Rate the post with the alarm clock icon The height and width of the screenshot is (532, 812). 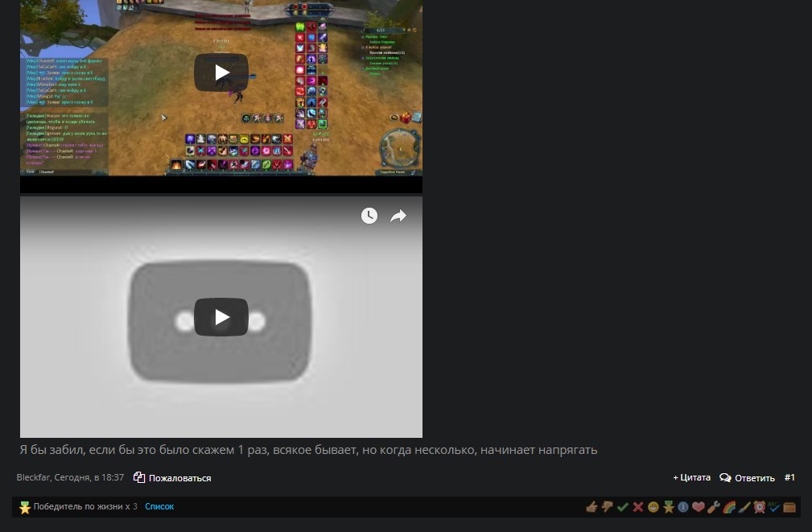click(x=759, y=507)
